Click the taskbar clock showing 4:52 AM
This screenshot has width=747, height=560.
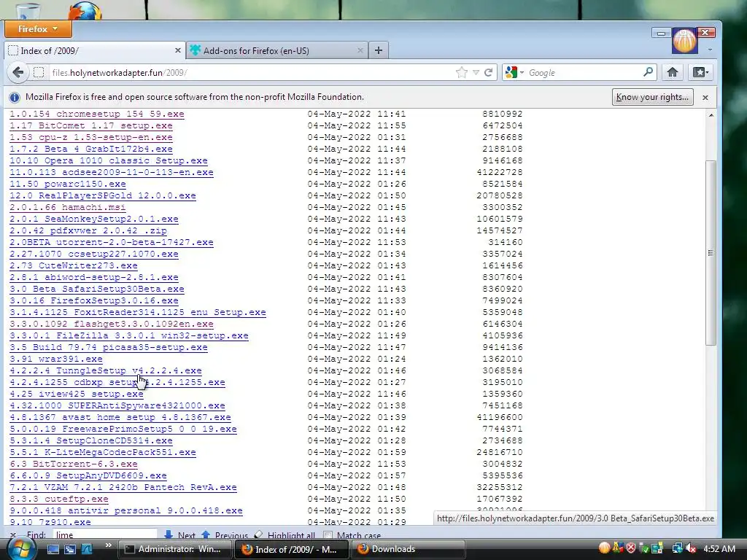click(x=719, y=549)
